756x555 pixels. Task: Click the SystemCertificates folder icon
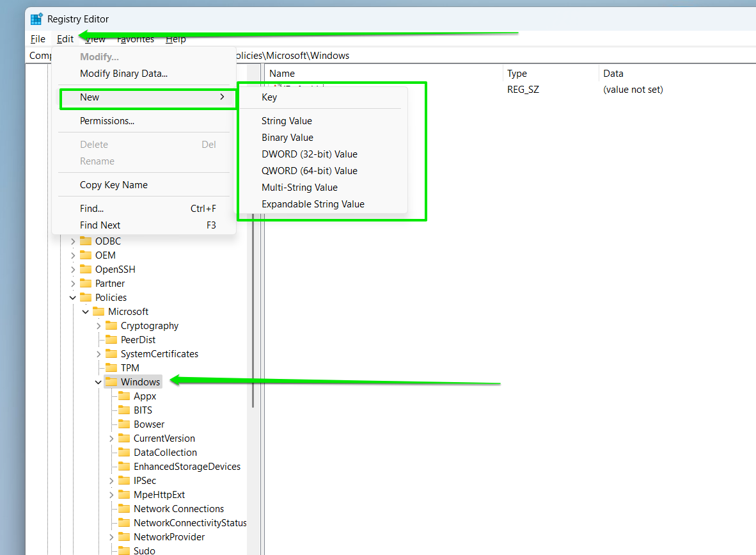pos(111,354)
